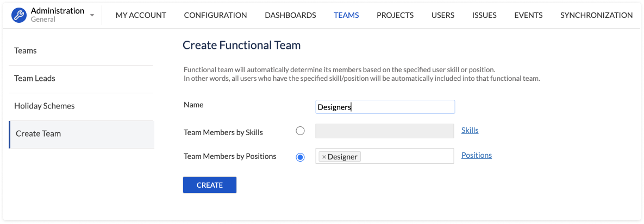Image resolution: width=644 pixels, height=224 pixels.
Task: Open the Issues tab
Action: (484, 15)
